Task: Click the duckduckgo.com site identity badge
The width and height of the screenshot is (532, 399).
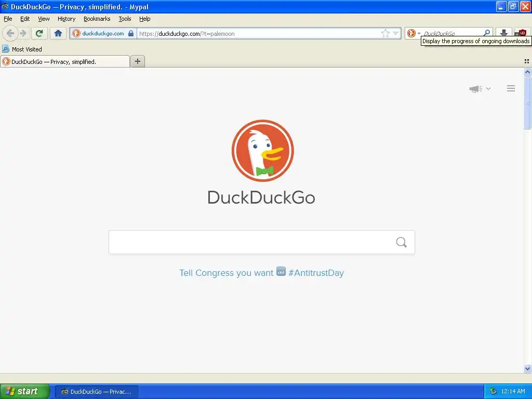Action: click(x=103, y=33)
